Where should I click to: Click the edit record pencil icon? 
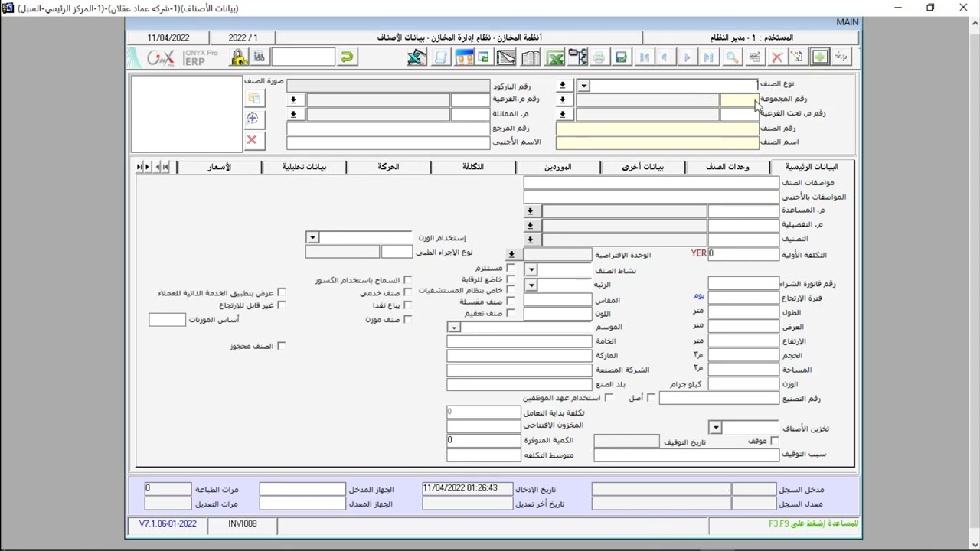755,57
